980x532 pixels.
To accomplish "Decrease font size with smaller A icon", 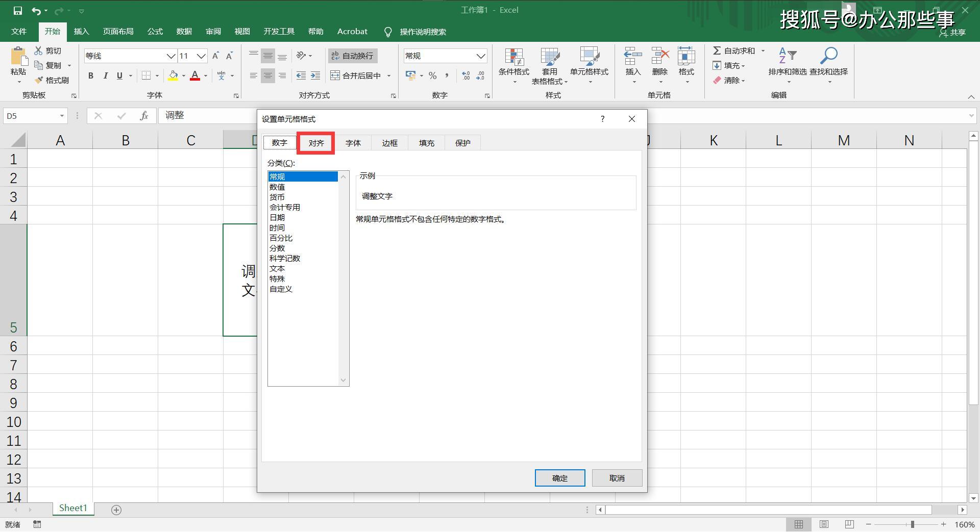I will [230, 56].
